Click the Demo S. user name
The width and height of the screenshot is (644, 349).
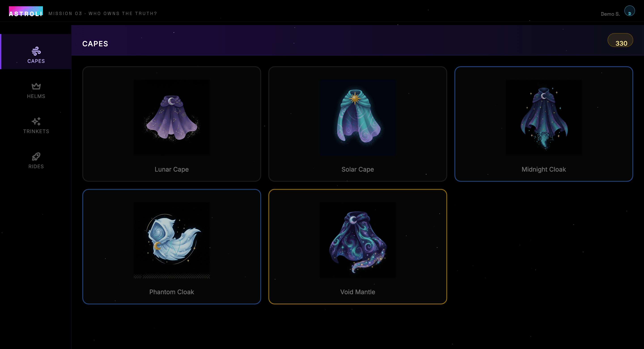coord(610,14)
